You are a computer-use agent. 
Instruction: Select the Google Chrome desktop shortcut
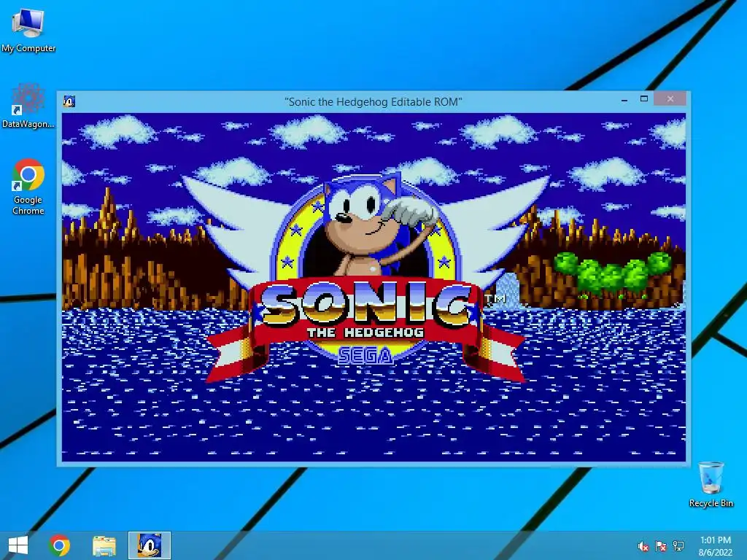[x=28, y=187]
